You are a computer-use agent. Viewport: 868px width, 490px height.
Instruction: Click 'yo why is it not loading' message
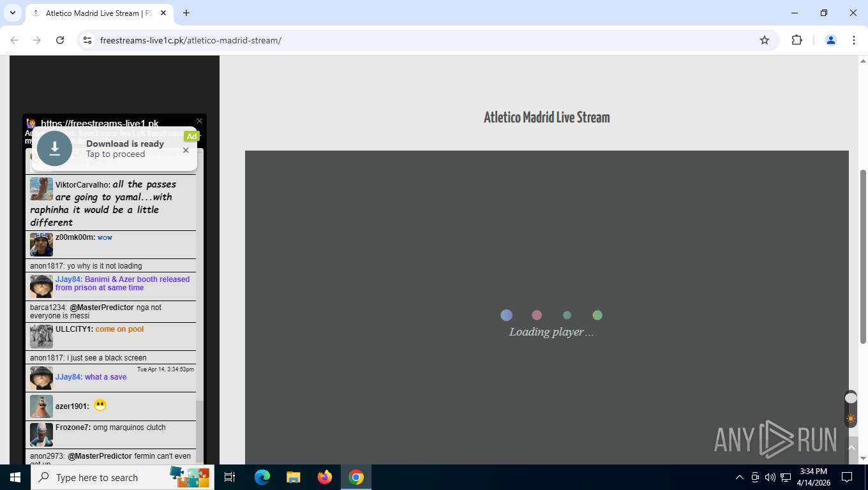pos(104,266)
